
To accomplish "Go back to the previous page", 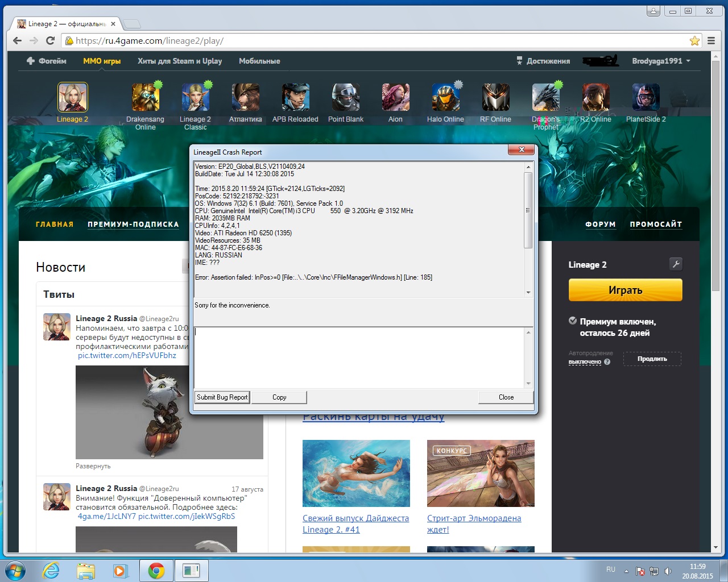I will point(17,41).
